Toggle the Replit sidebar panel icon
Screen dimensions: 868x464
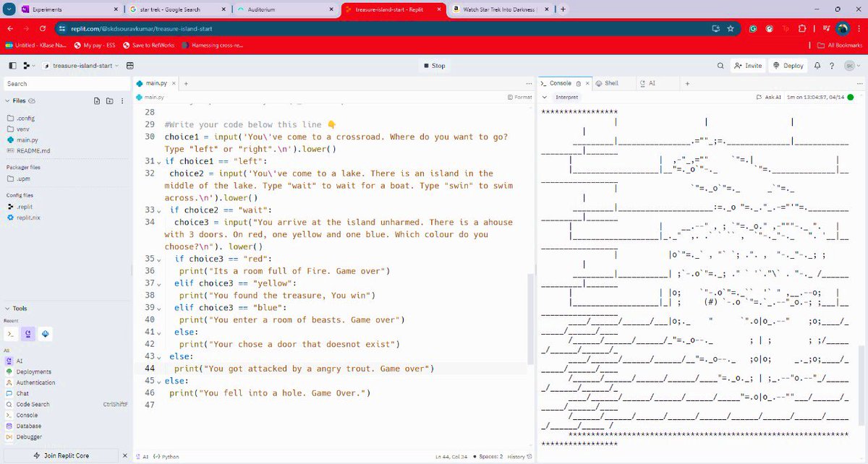(12, 65)
